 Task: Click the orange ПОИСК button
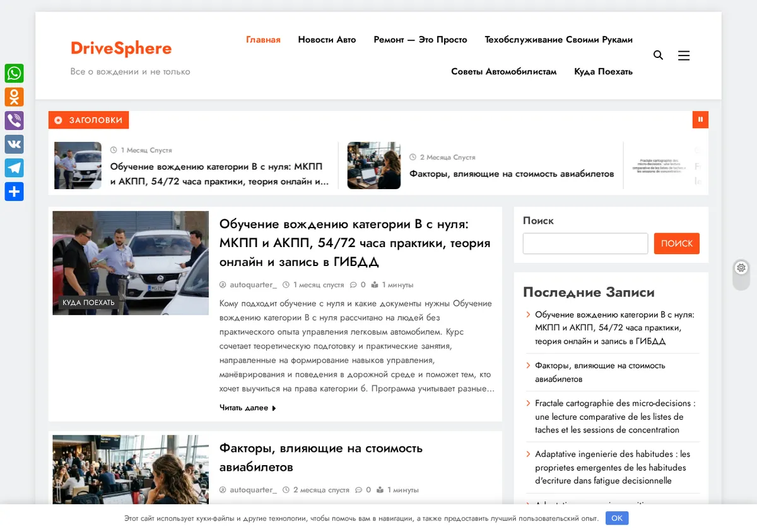677,243
